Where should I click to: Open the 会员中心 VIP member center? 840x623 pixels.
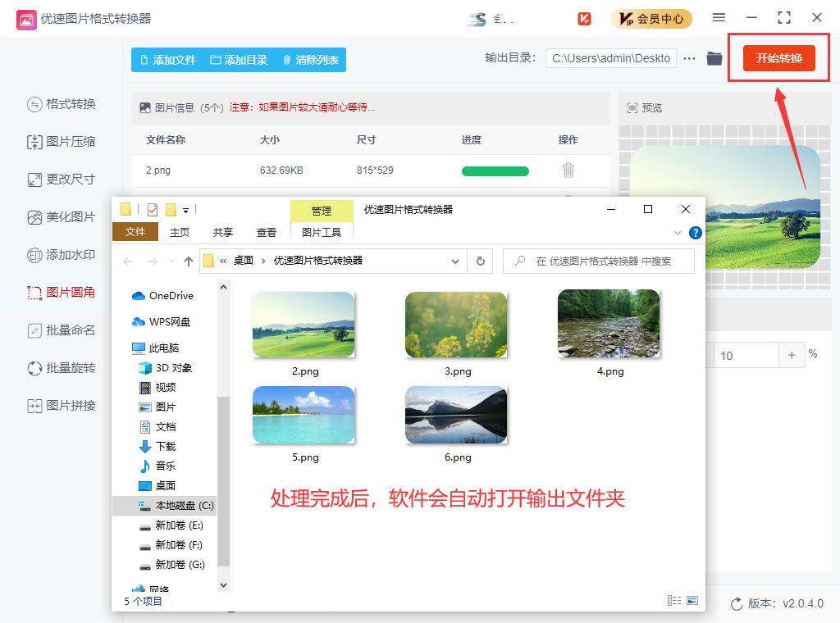(x=651, y=19)
